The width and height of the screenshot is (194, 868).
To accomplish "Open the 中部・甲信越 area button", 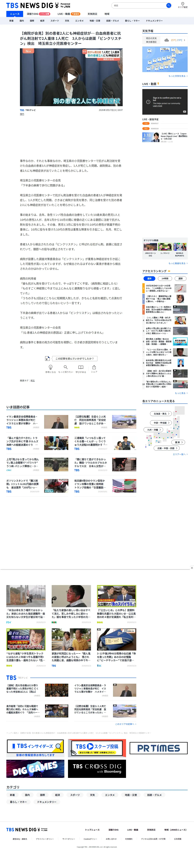I will [161, 423].
